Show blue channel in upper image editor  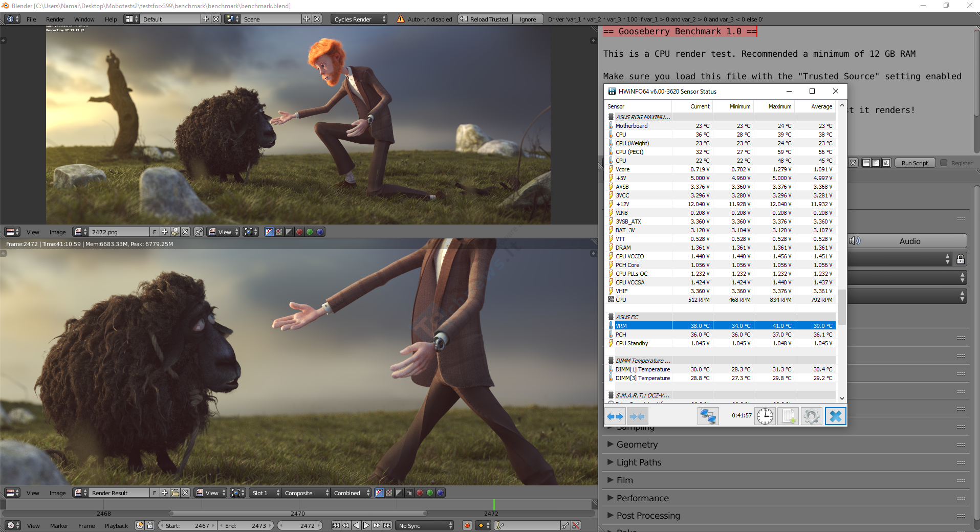320,232
